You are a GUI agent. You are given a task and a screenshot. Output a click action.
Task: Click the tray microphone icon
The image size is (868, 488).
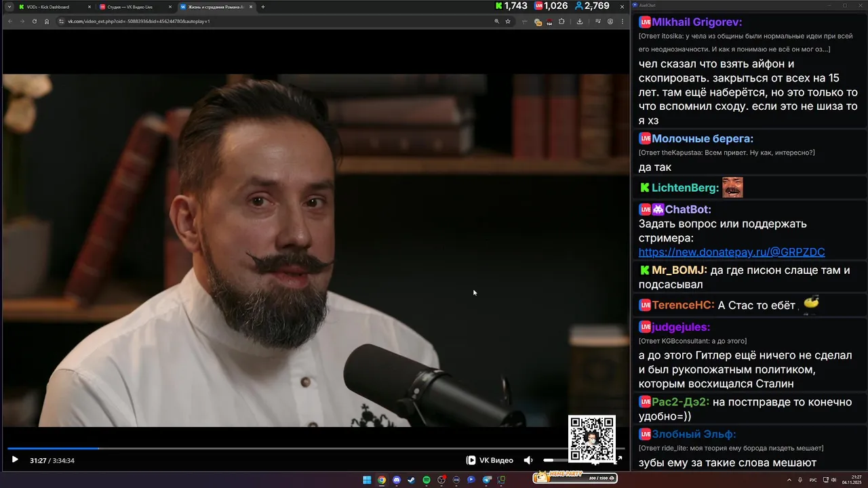(800, 480)
